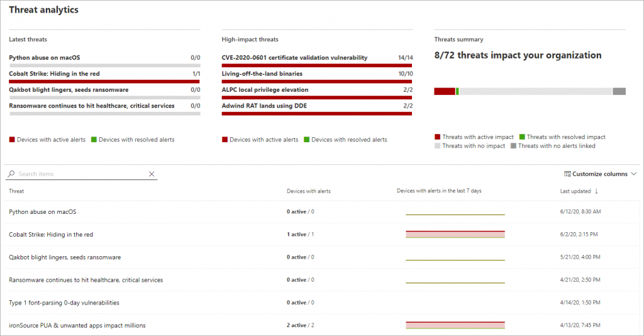Sort by Last updated arrow
The height and width of the screenshot is (336, 644).
[596, 191]
